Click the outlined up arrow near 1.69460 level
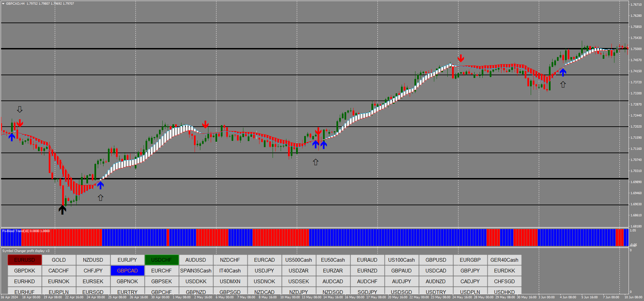This screenshot has height=301, width=644. click(x=100, y=198)
